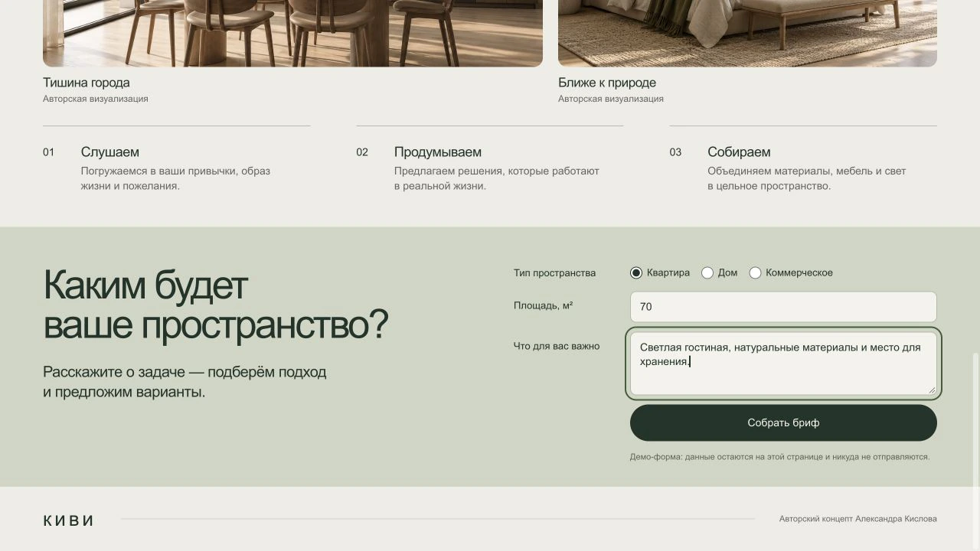
Task: Submit form with Собрать бриф button
Action: [x=783, y=423]
